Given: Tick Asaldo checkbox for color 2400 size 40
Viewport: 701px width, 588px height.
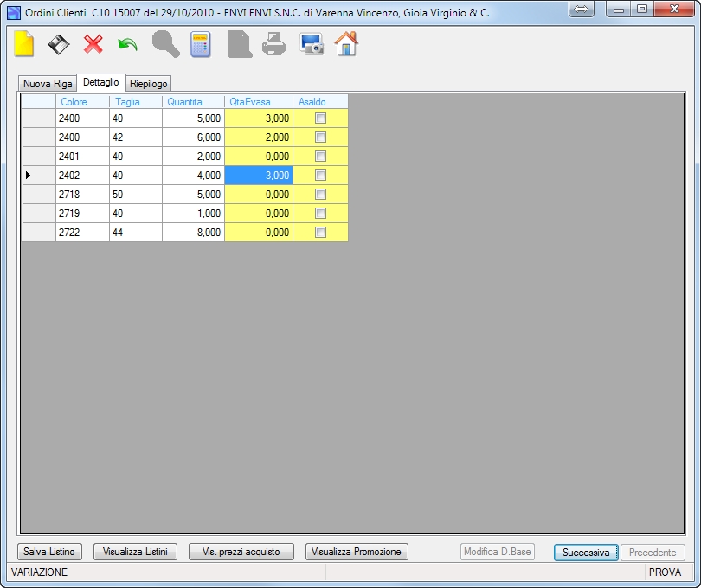Looking at the screenshot, I should [x=320, y=118].
